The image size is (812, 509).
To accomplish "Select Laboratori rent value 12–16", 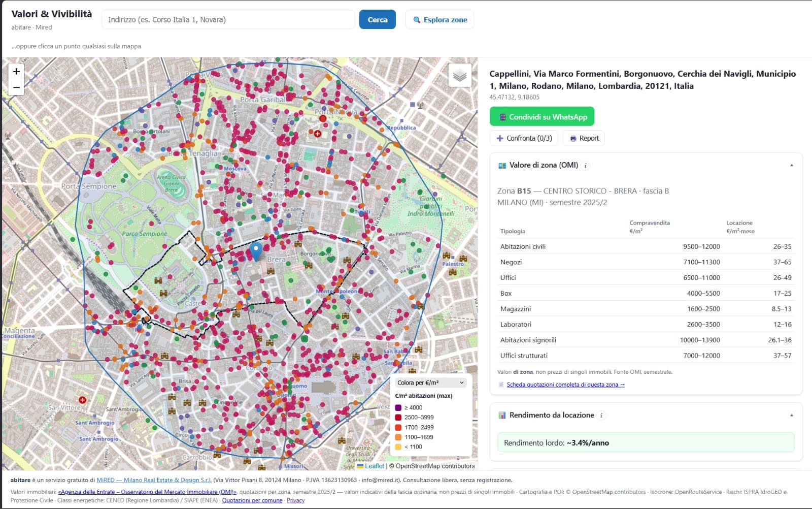I will [x=782, y=324].
